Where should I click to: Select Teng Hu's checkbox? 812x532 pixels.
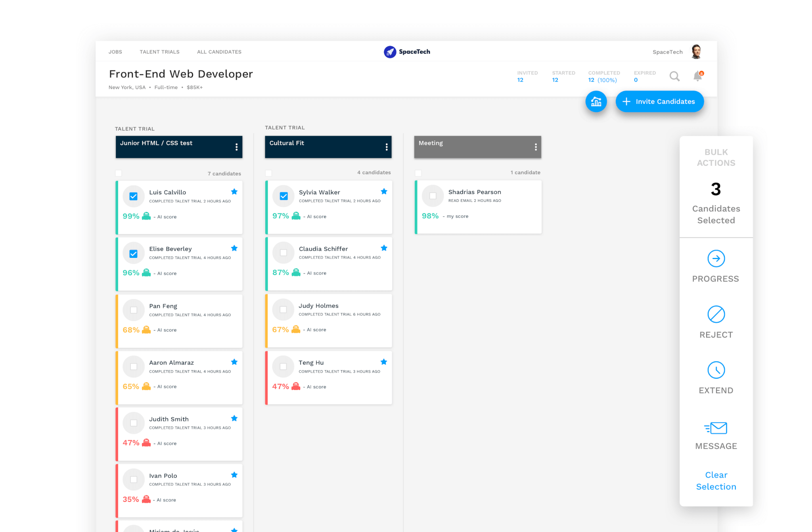(283, 367)
